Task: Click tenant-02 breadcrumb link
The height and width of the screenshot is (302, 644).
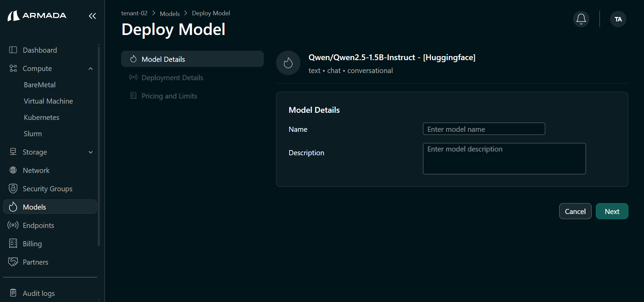Action: point(134,13)
